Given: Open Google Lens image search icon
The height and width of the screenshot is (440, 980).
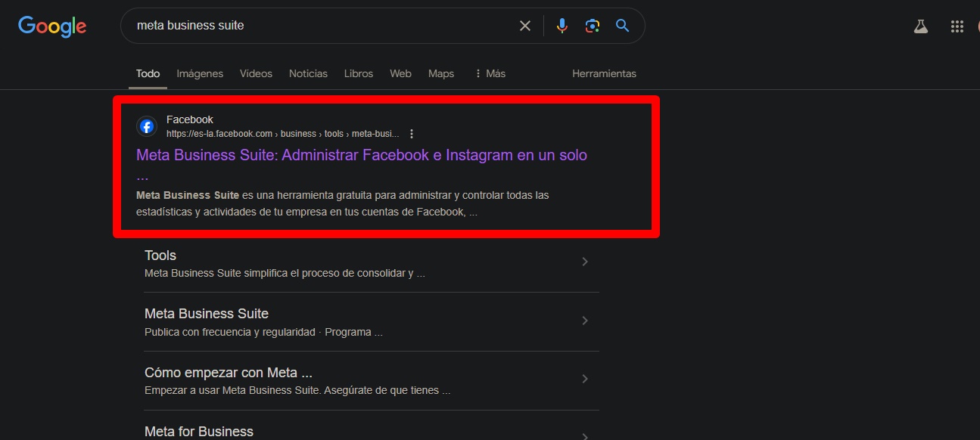Looking at the screenshot, I should point(593,26).
